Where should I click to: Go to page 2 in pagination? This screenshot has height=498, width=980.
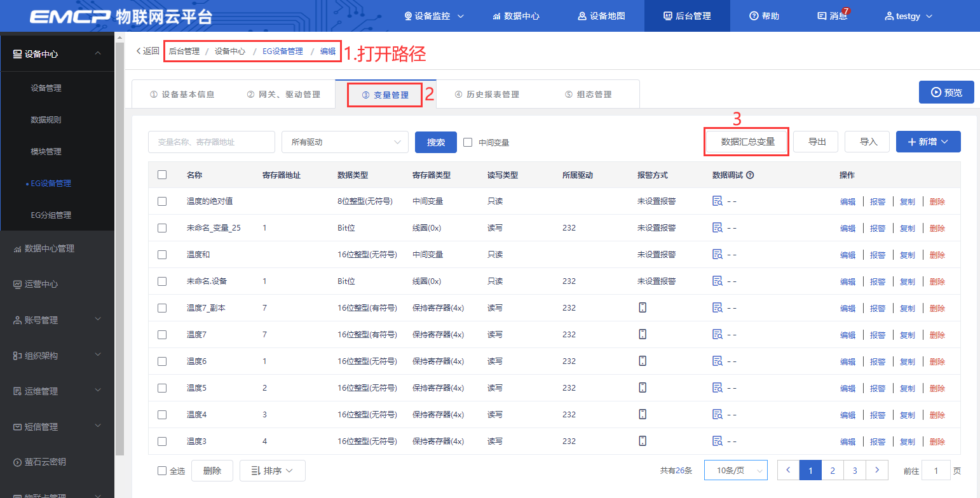[x=833, y=471]
